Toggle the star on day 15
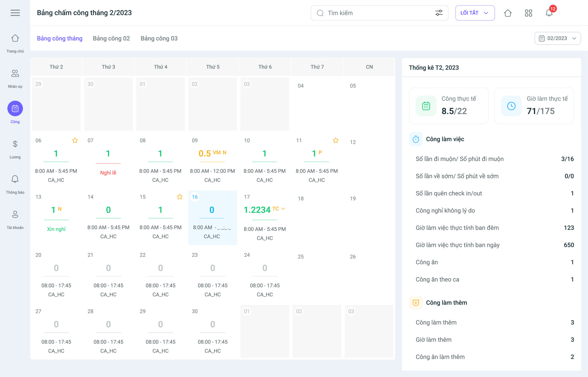Image resolution: width=588 pixels, height=377 pixels. click(180, 197)
